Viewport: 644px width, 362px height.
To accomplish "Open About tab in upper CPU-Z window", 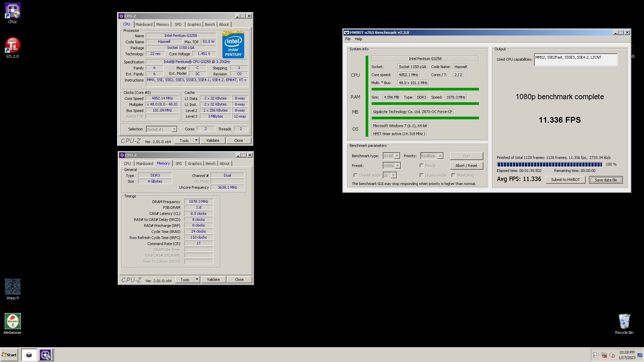I will point(224,24).
